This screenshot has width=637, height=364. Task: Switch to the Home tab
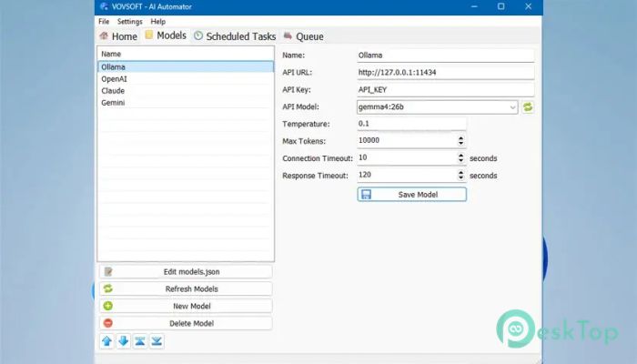pyautogui.click(x=118, y=36)
